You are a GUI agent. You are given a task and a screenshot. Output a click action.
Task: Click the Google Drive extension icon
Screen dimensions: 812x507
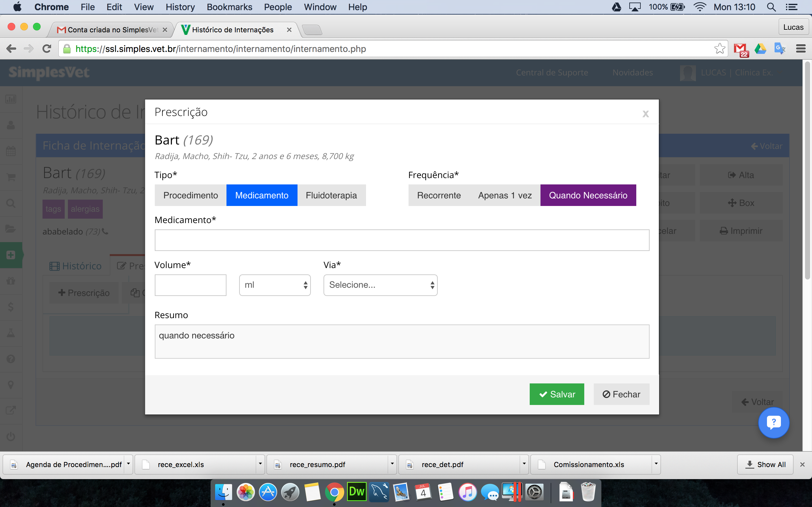point(760,49)
